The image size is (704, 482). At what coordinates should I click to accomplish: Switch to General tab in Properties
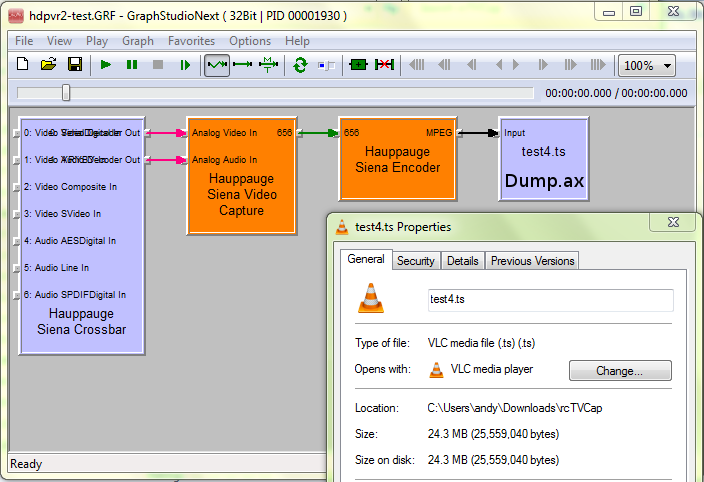[x=366, y=259]
